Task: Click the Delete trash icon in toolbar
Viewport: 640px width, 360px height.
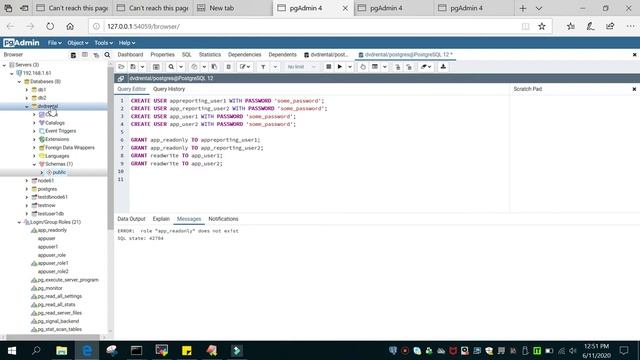Action: pos(229,67)
